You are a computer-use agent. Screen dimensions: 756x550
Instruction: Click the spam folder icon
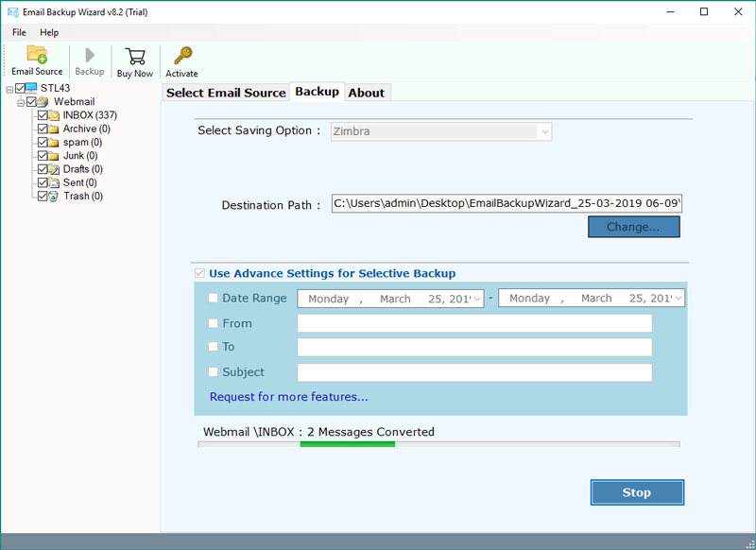[x=54, y=143]
